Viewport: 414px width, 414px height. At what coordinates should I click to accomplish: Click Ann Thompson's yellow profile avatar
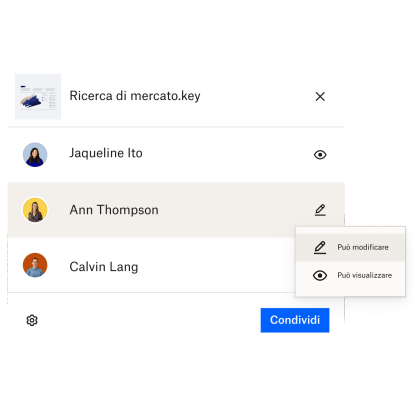pyautogui.click(x=35, y=210)
